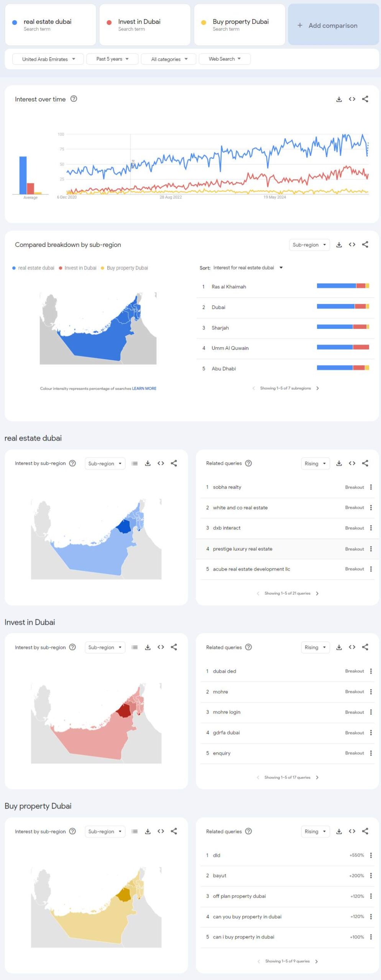Screen dimensions: 381x980
Task: Open the United Arab Emirates region dropdown
Action: tap(48, 59)
